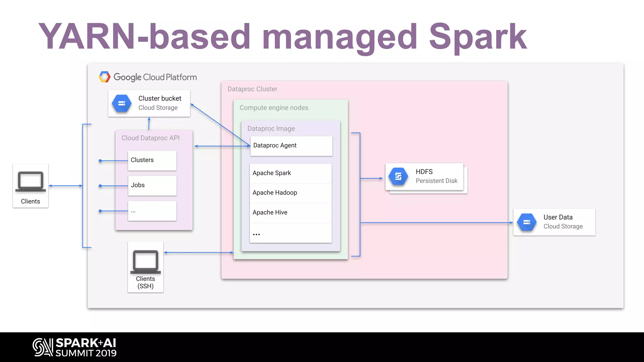Click the Clients laptop icon on the left
The image size is (644, 362).
31,181
